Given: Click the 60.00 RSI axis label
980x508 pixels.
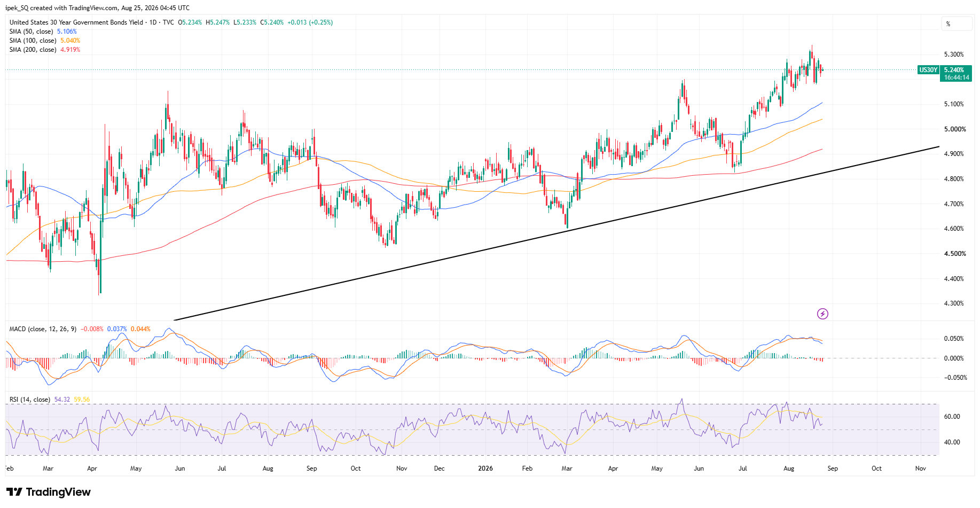Looking at the screenshot, I should 952,417.
